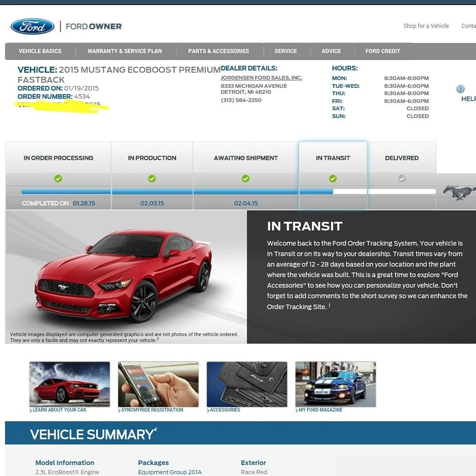Click the phone in hand thumbnail
This screenshot has height=476, width=476.
[x=158, y=384]
